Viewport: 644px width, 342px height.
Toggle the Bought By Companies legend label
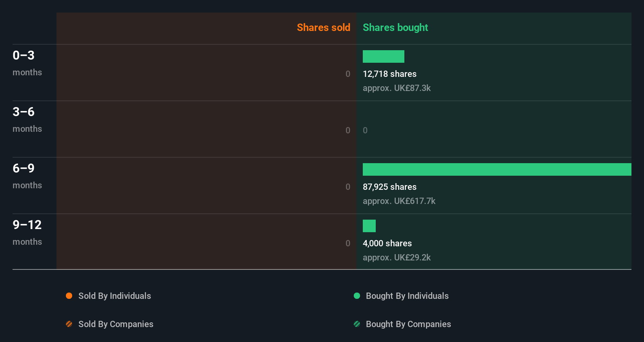408,324
